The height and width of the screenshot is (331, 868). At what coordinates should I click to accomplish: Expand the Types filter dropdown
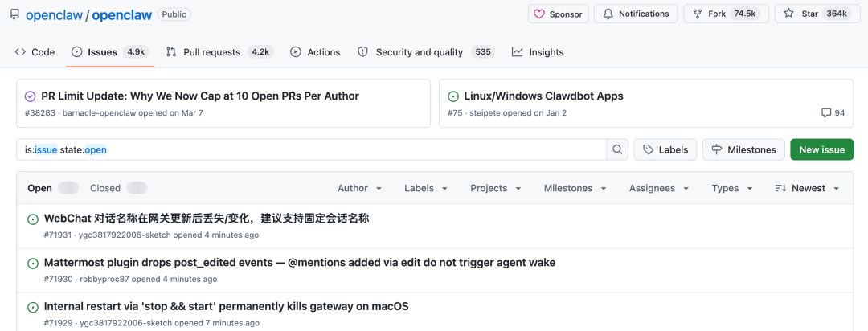(x=732, y=188)
